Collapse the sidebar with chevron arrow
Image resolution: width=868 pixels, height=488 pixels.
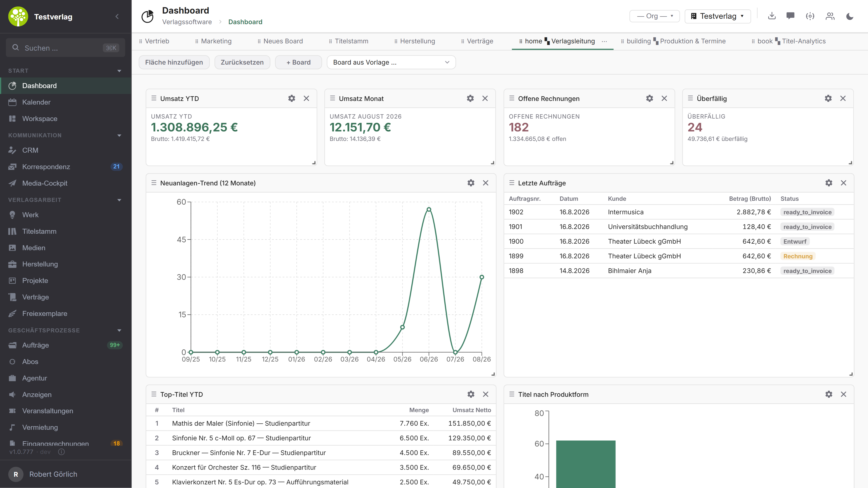(x=117, y=16)
